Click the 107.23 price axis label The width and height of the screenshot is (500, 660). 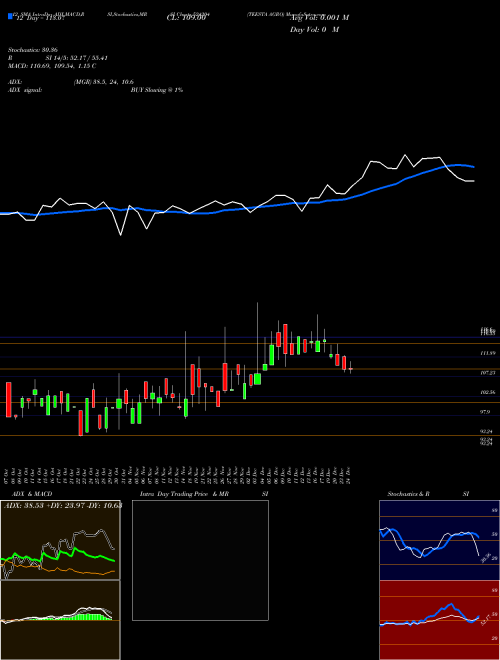pos(487,373)
